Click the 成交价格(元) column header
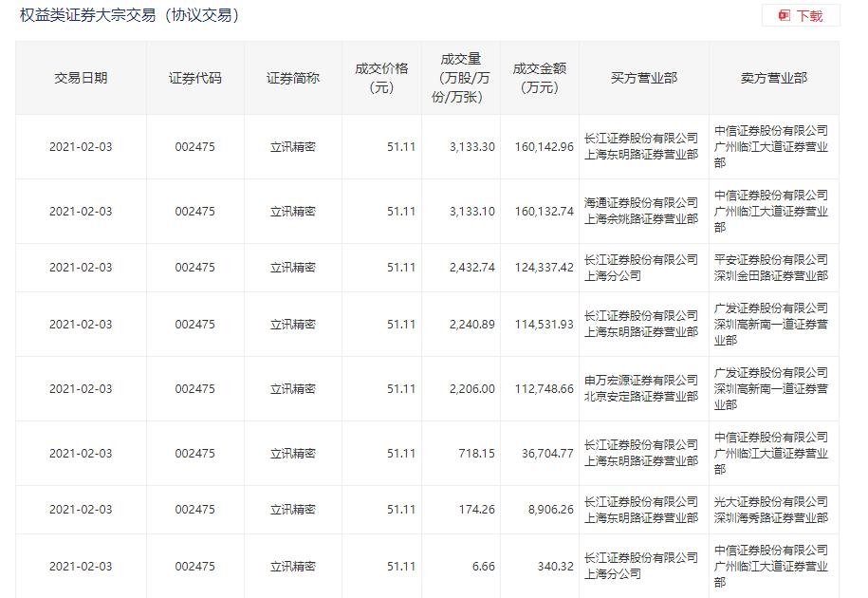The width and height of the screenshot is (868, 598). click(x=381, y=78)
